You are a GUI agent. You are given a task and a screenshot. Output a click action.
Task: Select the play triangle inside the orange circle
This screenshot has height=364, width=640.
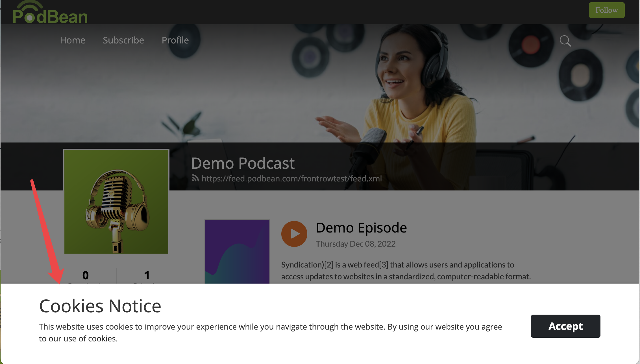(295, 234)
